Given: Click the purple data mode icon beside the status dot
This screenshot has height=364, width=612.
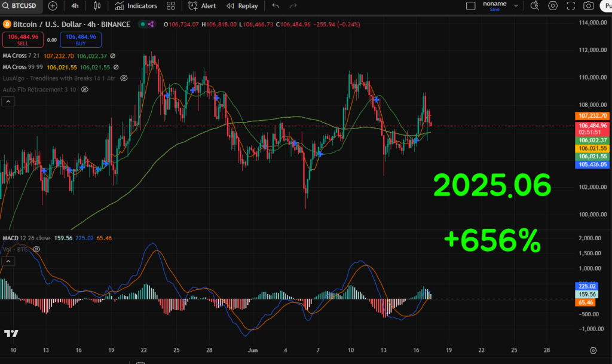Looking at the screenshot, I should coord(151,24).
